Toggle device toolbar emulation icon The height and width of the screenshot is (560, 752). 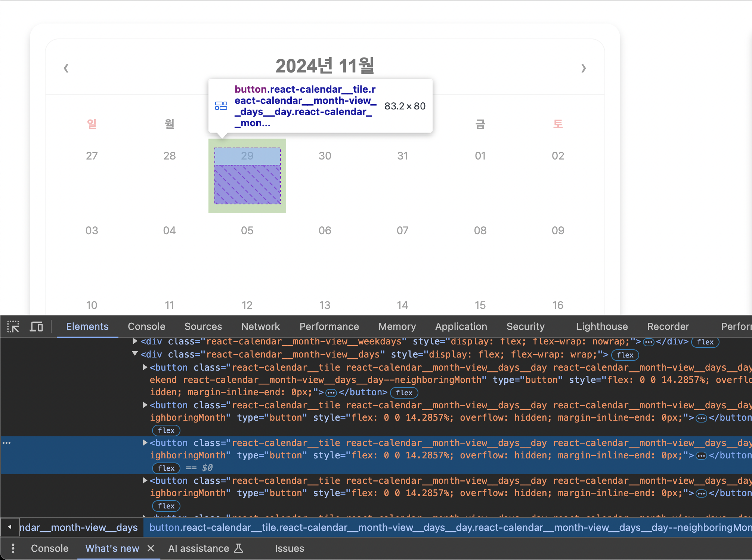point(36,327)
